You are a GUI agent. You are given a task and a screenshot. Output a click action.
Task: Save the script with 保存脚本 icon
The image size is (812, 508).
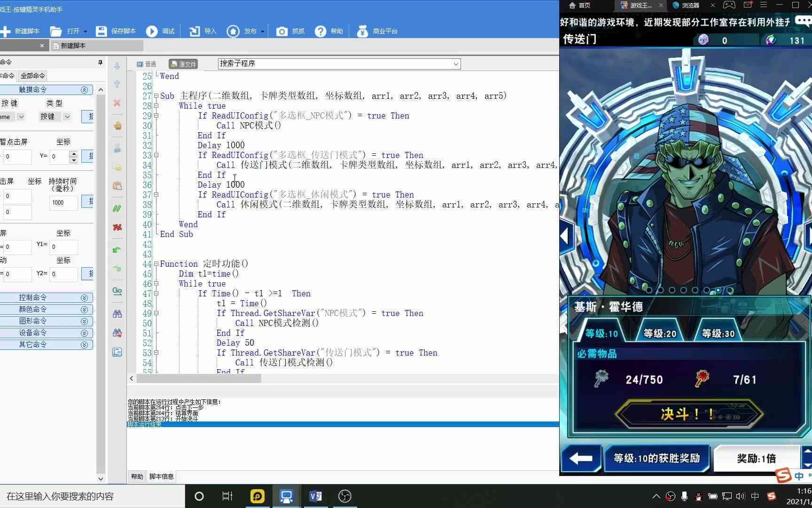coord(101,32)
